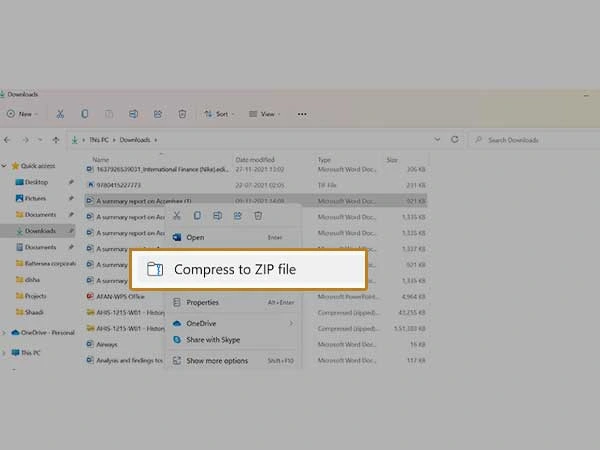Screen dimensions: 600x450
Task: Click the toolbar Rename icon
Action: tap(134, 114)
